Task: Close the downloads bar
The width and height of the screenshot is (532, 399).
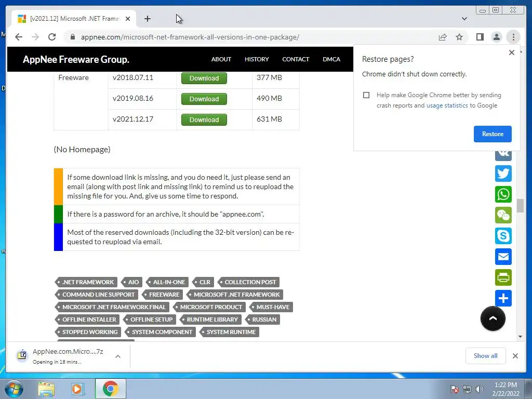Action: (515, 356)
